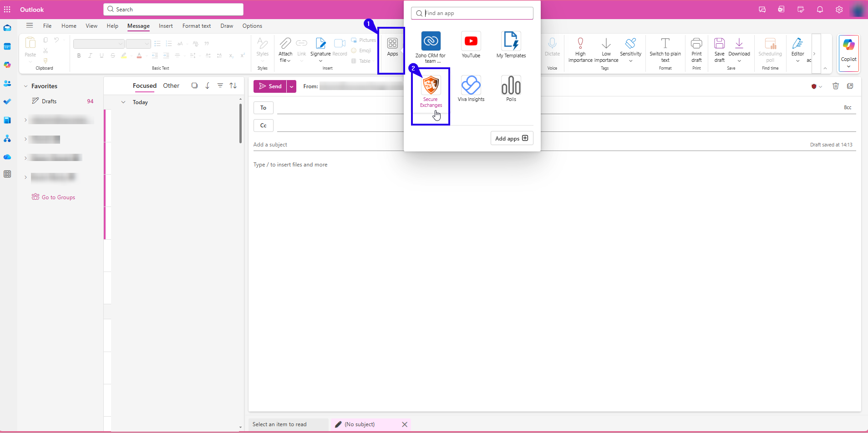This screenshot has width=868, height=433.
Task: Click the To recipients button
Action: pos(263,108)
